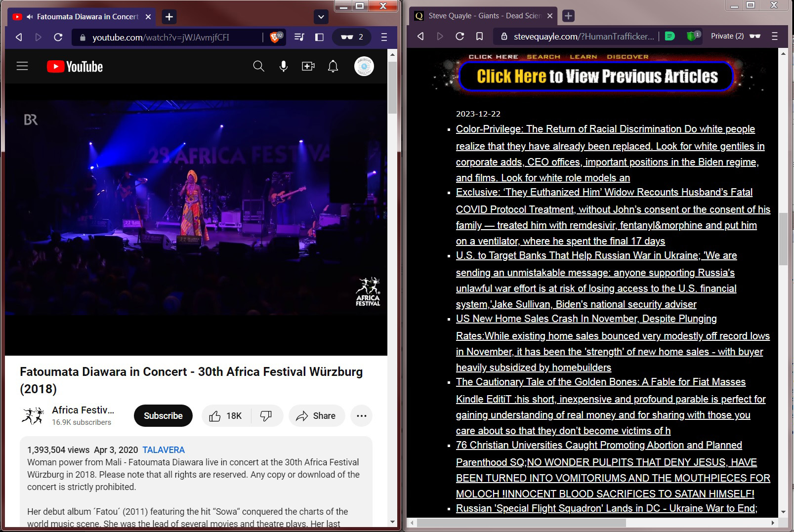
Task: Open the tab search chevron dropdown
Action: click(321, 16)
